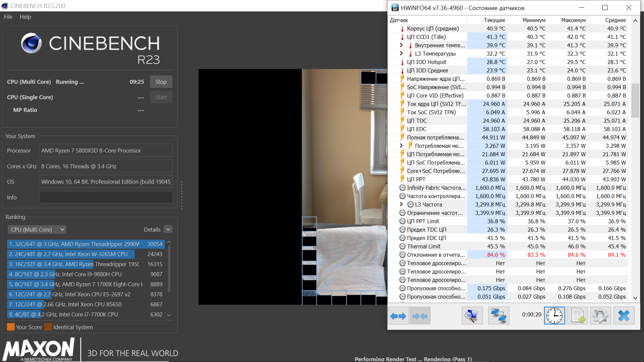The image size is (644, 362).
Task: Open HWiNFO sensor settings gear icon
Action: click(x=600, y=316)
